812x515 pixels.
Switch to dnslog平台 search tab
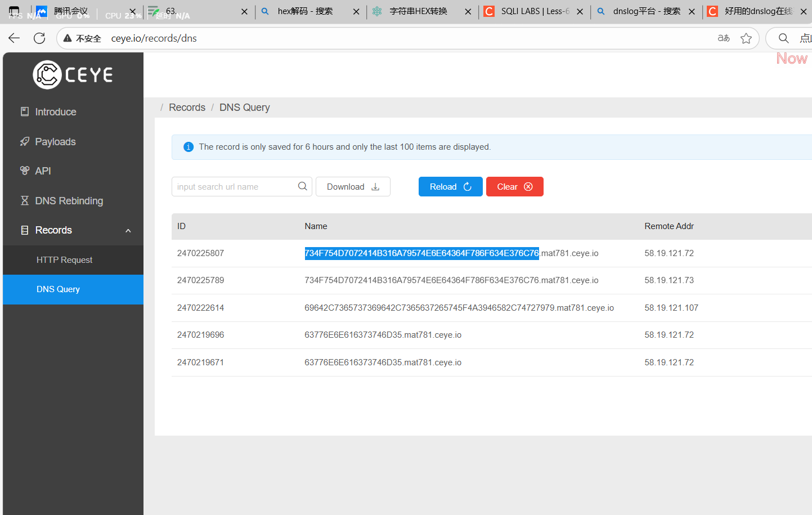647,11
